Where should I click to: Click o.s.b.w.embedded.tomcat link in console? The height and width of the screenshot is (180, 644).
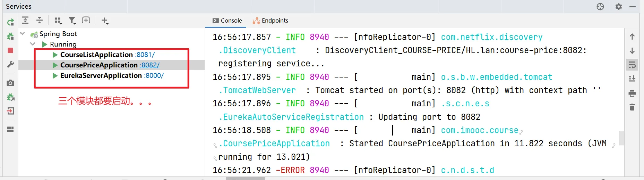coord(497,77)
